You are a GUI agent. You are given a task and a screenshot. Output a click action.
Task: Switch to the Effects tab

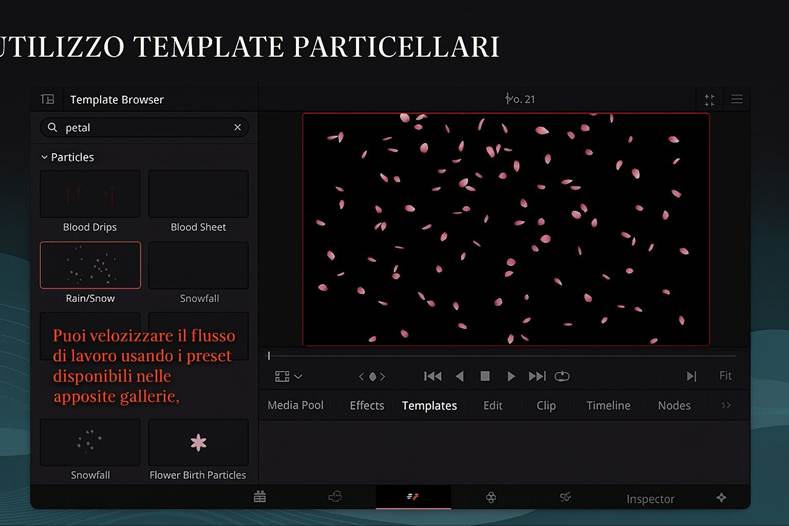[x=367, y=405]
